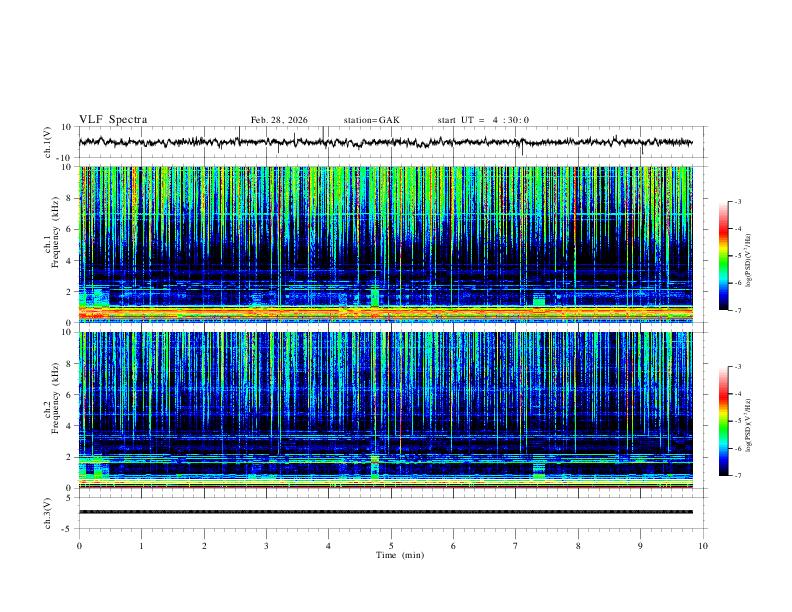Image resolution: width=792 pixels, height=612 pixels.
Task: Click the "Time (min)" axis label
Action: point(400,555)
